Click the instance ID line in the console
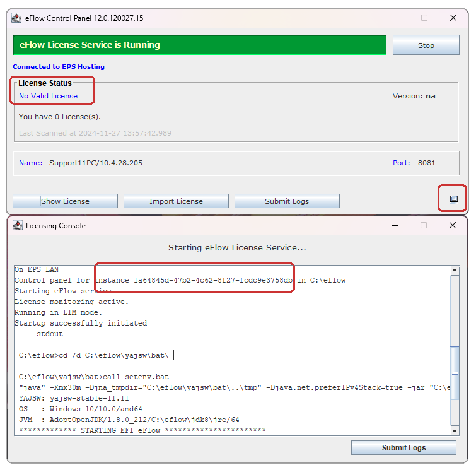This screenshot has height=470, width=476. tap(180, 280)
